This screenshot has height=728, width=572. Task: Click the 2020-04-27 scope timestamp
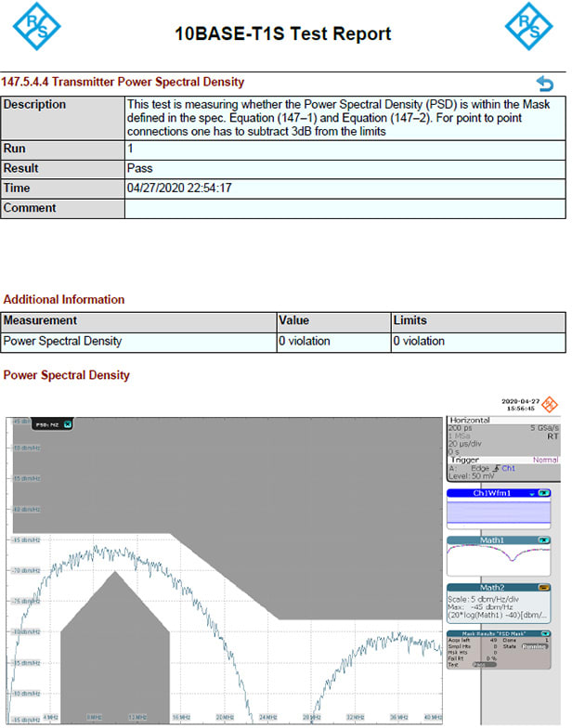(x=520, y=401)
